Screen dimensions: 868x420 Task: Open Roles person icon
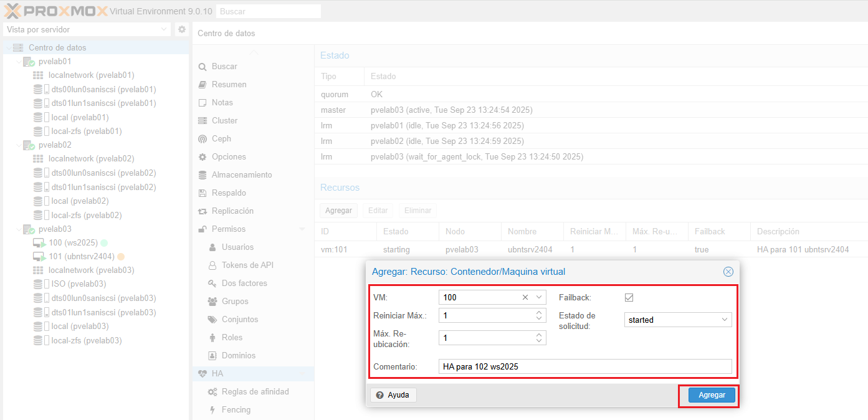(212, 338)
